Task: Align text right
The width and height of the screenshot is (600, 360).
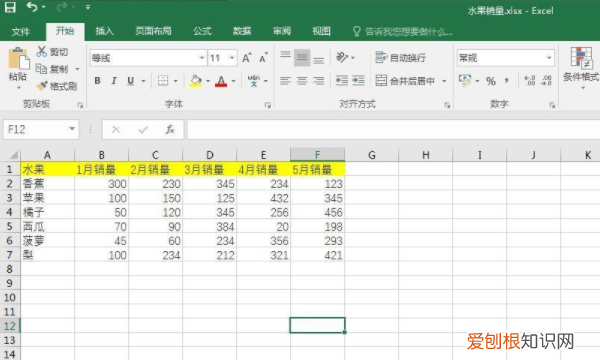Action: (318, 81)
